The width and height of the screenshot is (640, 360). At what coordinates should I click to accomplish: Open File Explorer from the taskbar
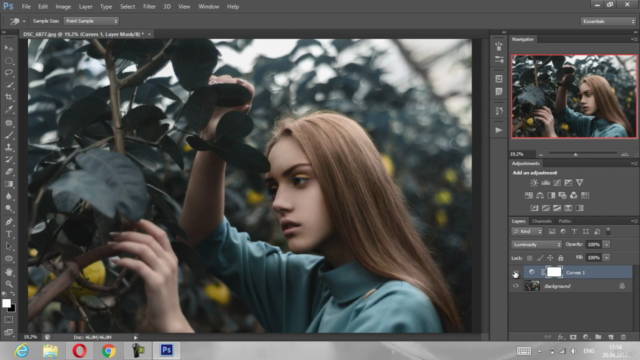tap(51, 351)
